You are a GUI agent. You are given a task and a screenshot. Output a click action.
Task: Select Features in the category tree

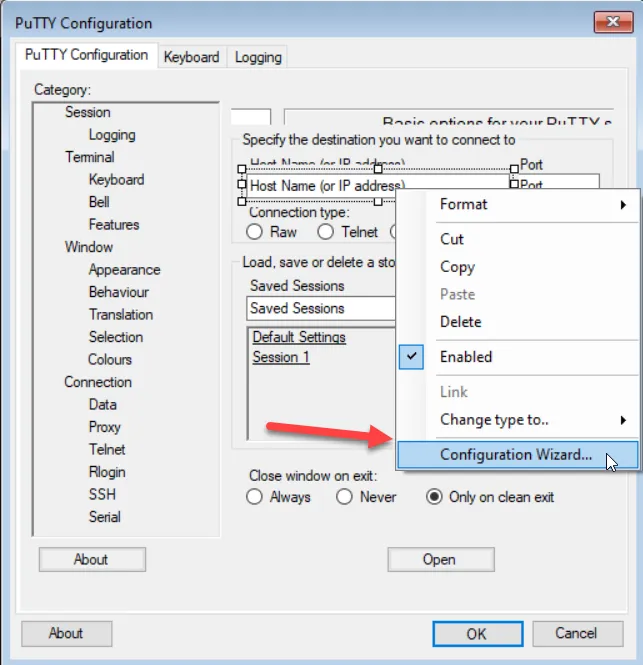click(x=114, y=225)
